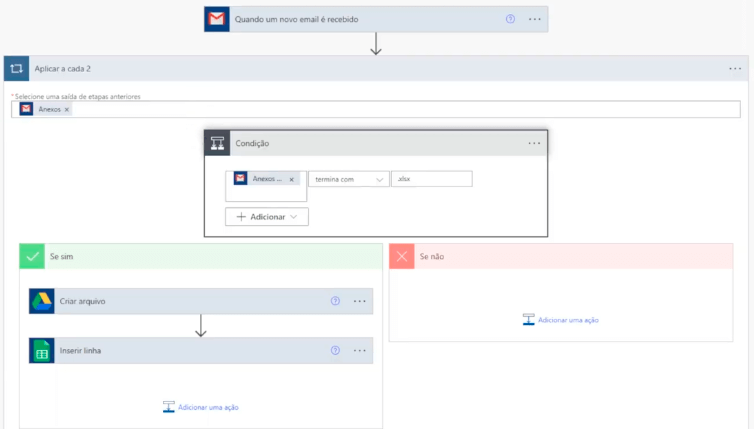This screenshot has width=754, height=429.
Task: Click the .xlsx value field
Action: point(432,179)
